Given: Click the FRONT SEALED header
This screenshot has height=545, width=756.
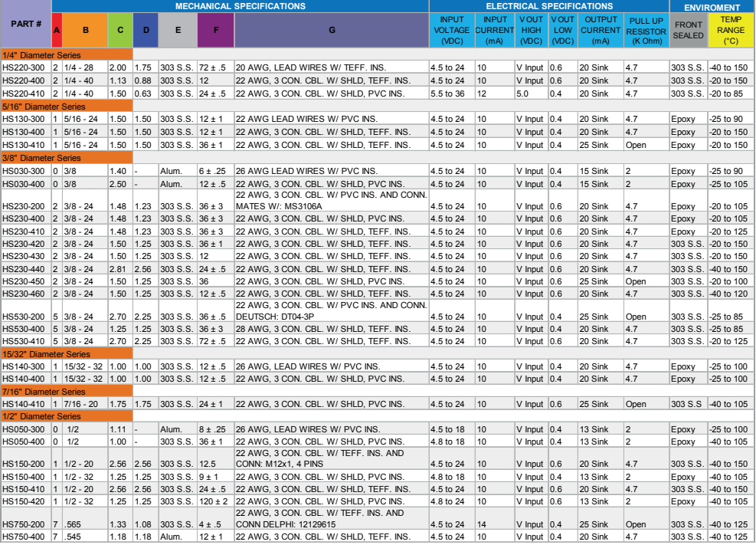Looking at the screenshot, I should [x=689, y=30].
